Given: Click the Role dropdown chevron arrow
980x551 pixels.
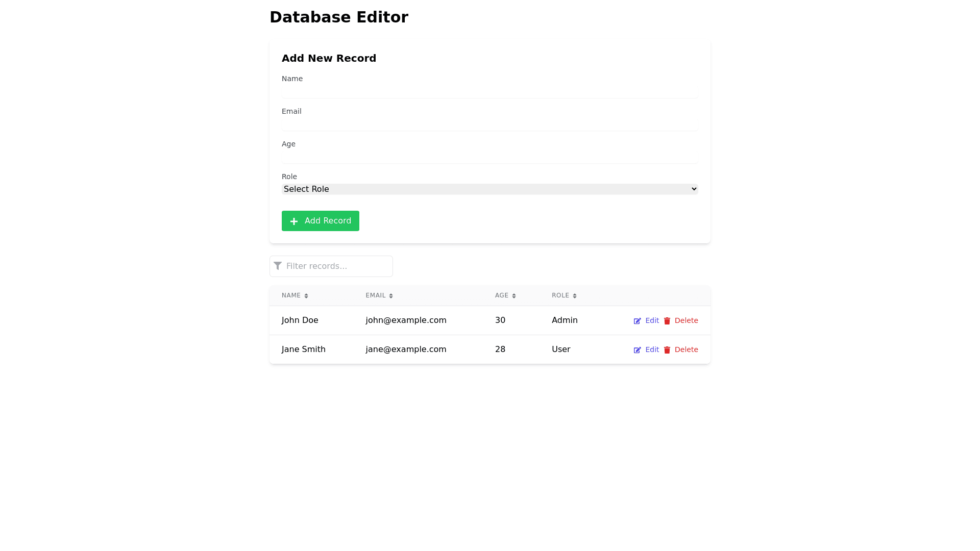Looking at the screenshot, I should coord(694,189).
